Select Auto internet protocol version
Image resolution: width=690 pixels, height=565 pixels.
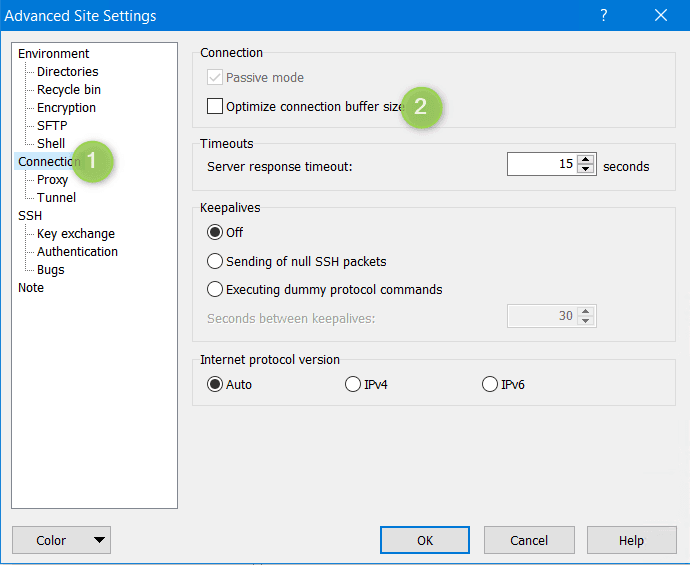pos(215,384)
